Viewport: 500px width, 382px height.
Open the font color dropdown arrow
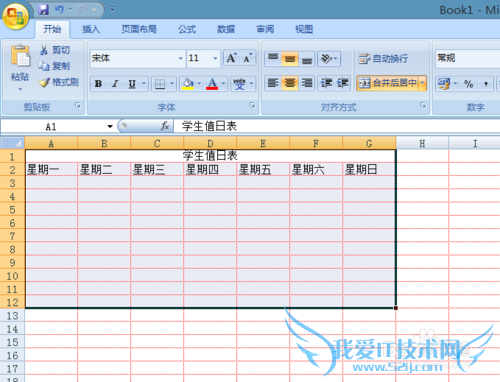tap(223, 84)
